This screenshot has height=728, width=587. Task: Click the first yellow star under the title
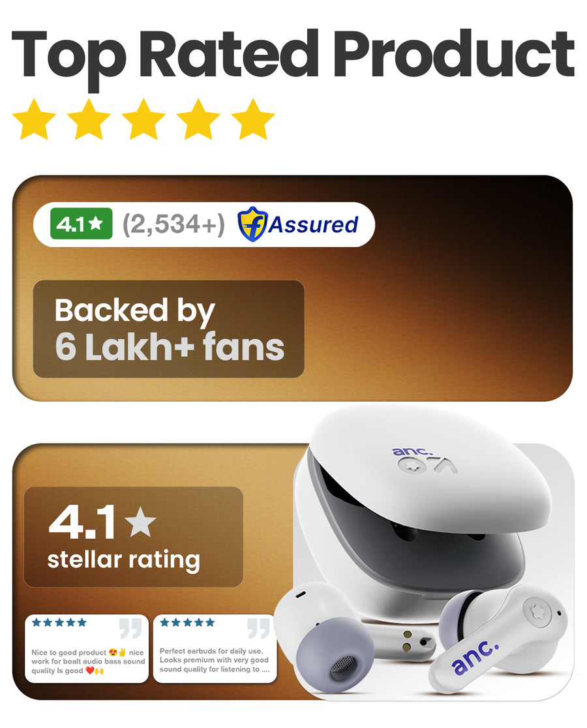click(34, 119)
